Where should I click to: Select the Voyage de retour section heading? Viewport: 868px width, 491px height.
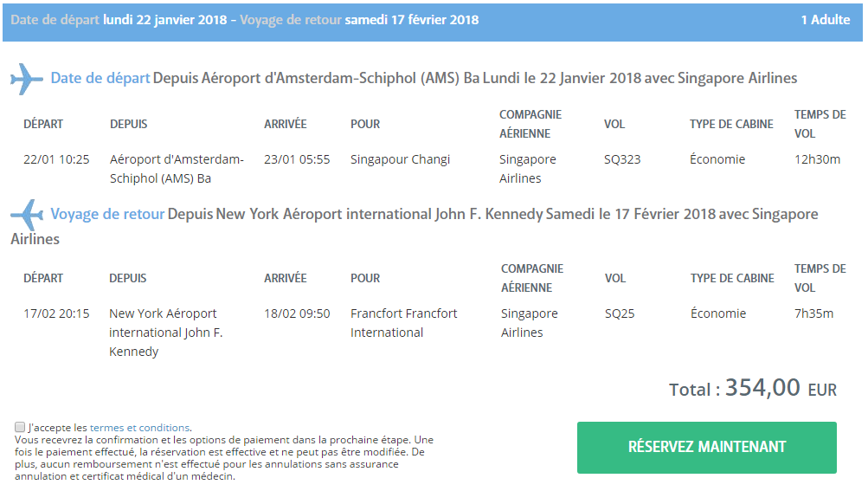coord(107,214)
